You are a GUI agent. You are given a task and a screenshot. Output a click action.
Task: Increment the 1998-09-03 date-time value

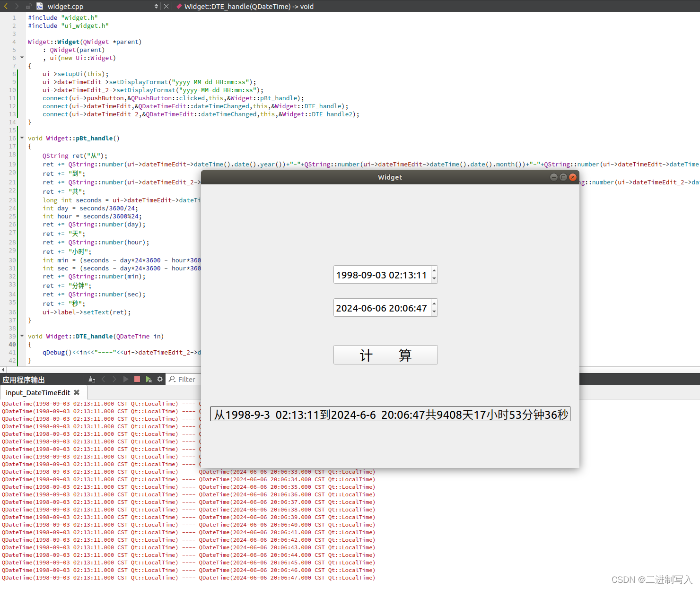coord(434,270)
